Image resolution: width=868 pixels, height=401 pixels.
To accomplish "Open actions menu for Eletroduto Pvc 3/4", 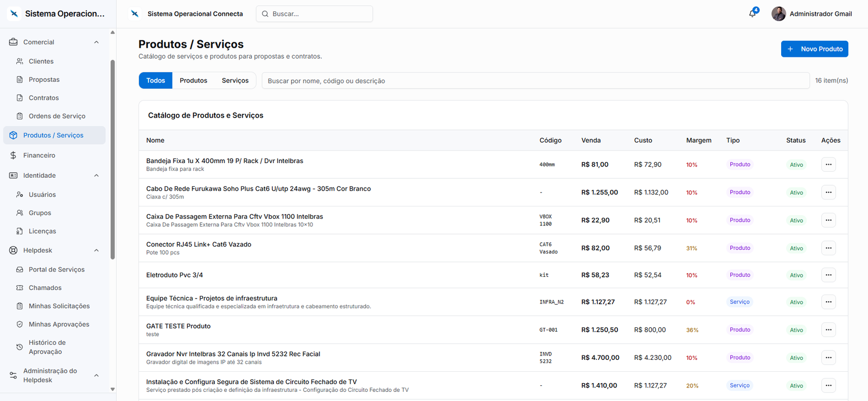I will pos(828,275).
